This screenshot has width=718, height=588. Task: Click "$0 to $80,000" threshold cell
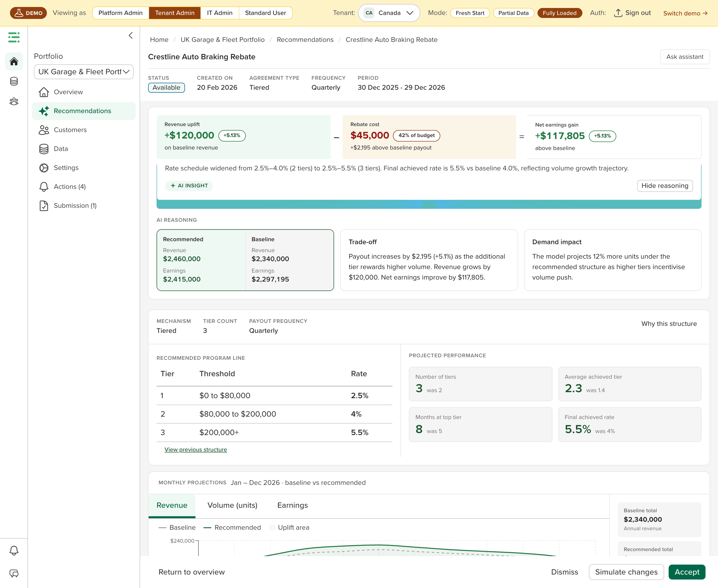point(225,396)
